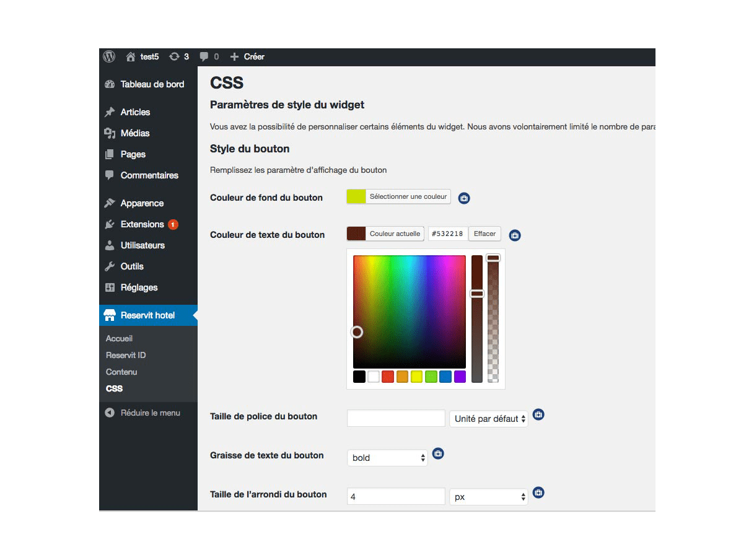Image resolution: width=754 pixels, height=560 pixels.
Task: Click help icon beside Couleur de fond
Action: coord(464,198)
